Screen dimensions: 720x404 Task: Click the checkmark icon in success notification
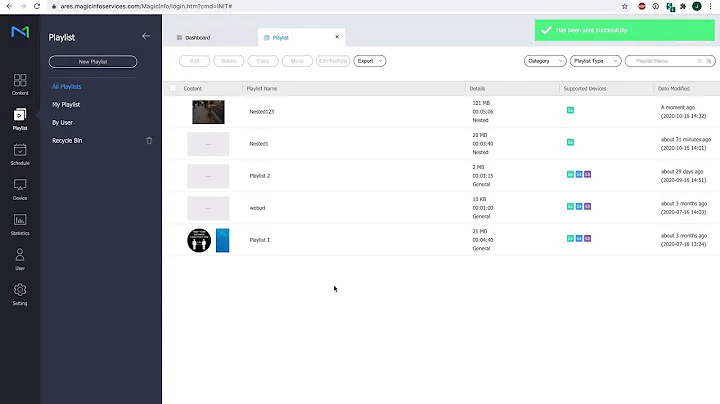[546, 30]
